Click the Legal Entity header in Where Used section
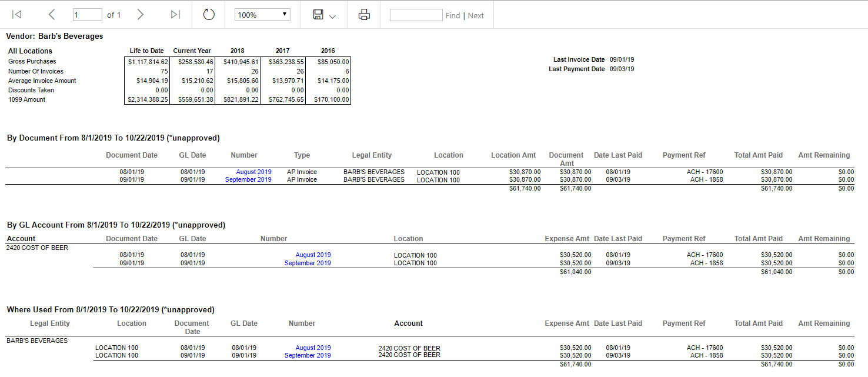 [x=50, y=323]
